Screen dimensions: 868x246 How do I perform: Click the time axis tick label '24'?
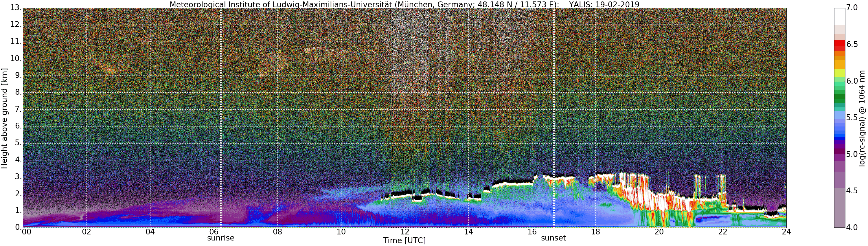(x=786, y=232)
